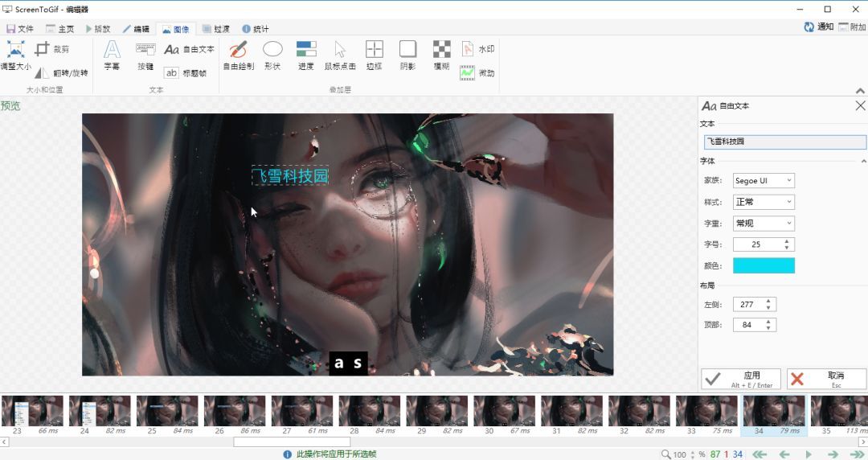Image resolution: width=868 pixels, height=460 pixels.
Task: Select frame 27 thumbnail
Action: (302, 414)
